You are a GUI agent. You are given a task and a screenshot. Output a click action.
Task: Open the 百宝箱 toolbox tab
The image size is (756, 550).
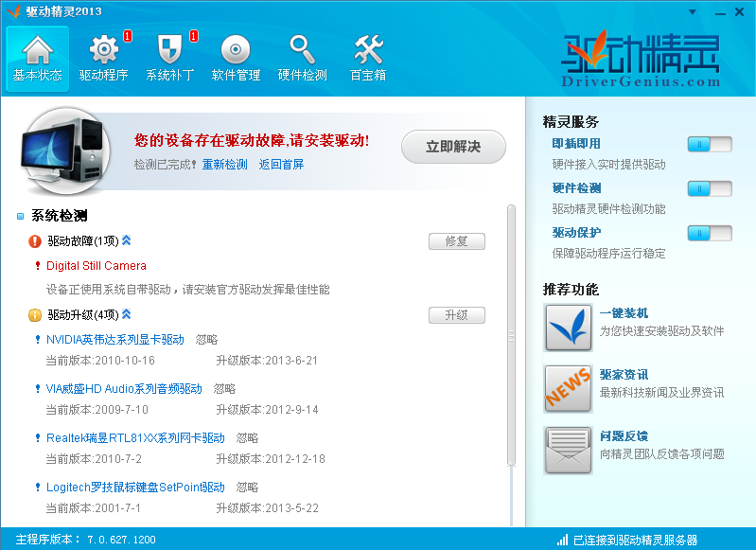pos(368,59)
